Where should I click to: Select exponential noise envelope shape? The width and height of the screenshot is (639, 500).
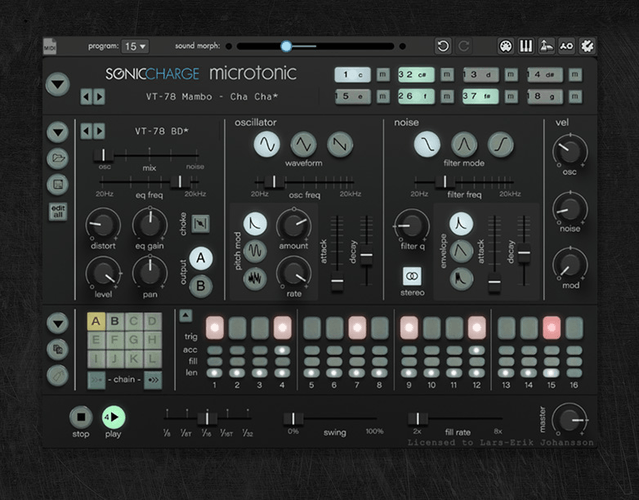(x=461, y=223)
